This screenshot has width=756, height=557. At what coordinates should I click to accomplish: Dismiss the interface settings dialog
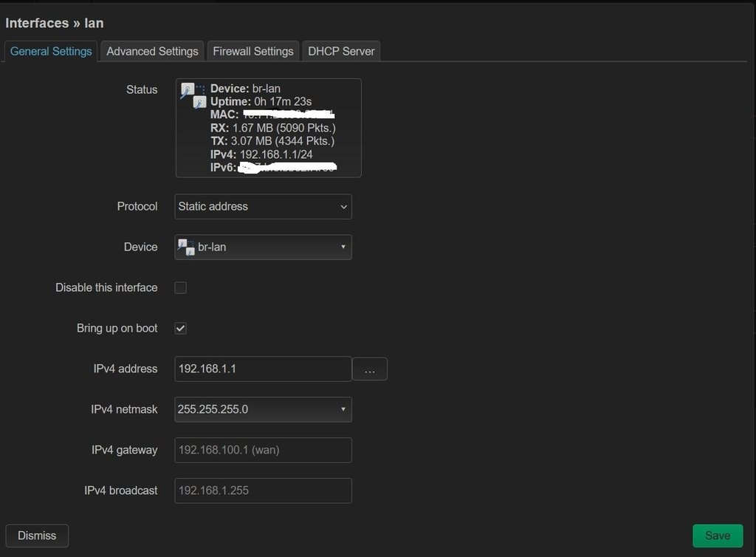click(x=37, y=536)
